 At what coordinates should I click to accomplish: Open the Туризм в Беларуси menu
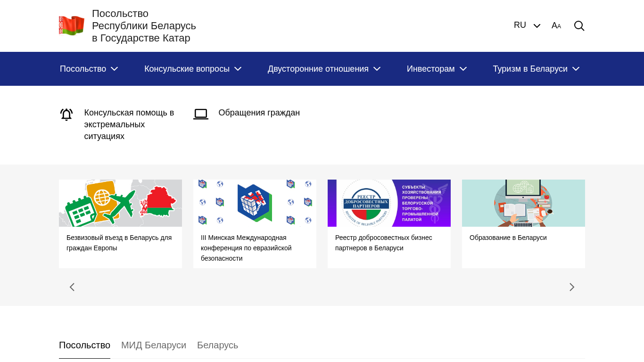point(536,69)
